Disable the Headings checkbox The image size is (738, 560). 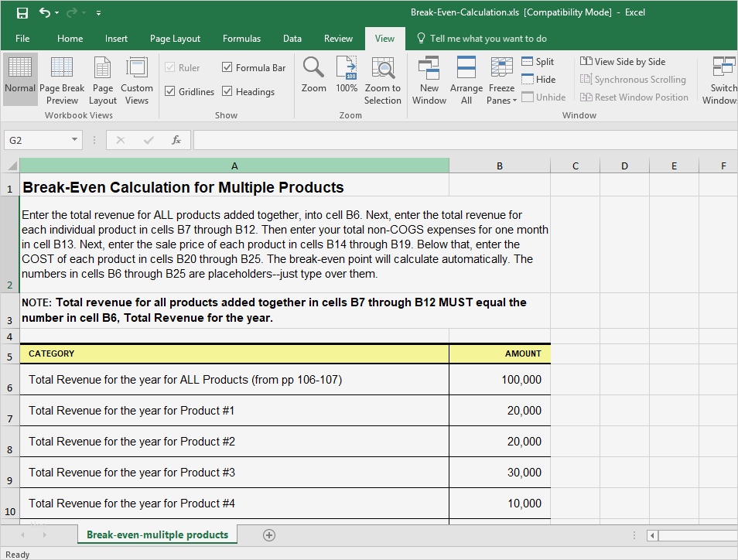[227, 91]
